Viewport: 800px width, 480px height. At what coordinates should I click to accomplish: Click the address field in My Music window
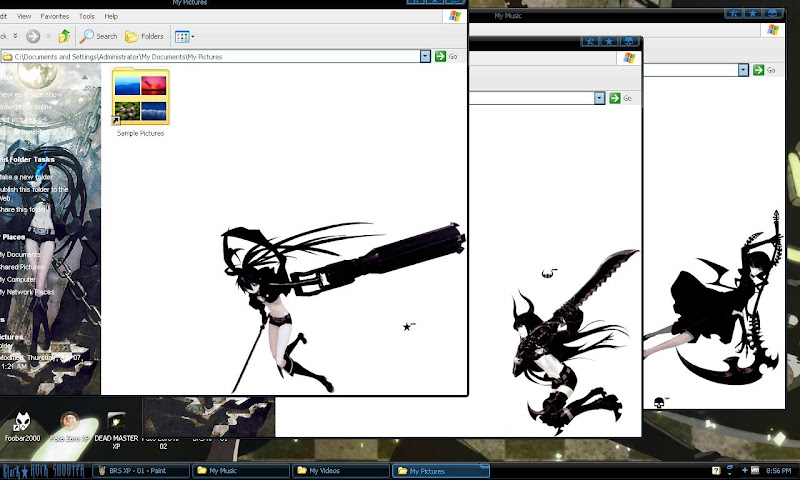coord(690,70)
